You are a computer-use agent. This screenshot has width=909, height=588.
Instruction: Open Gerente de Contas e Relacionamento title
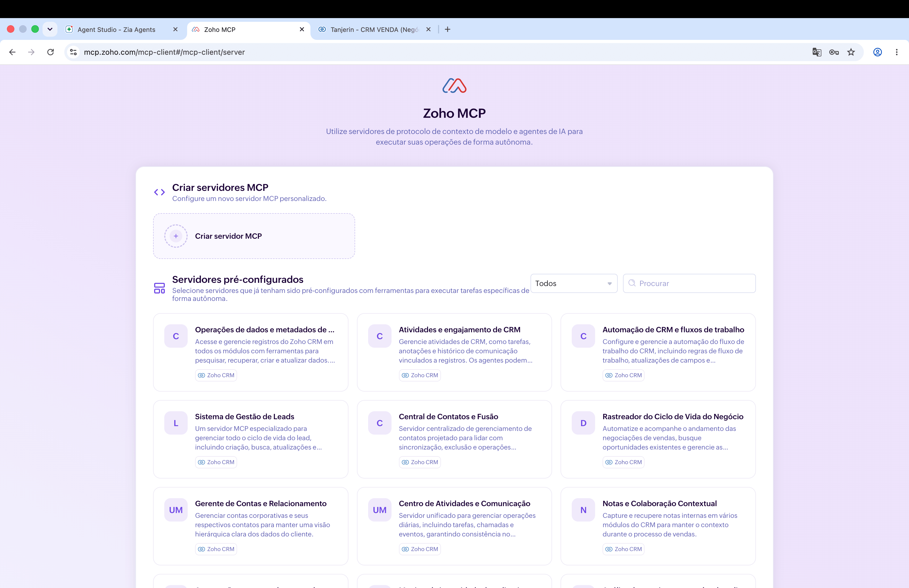[x=261, y=504]
